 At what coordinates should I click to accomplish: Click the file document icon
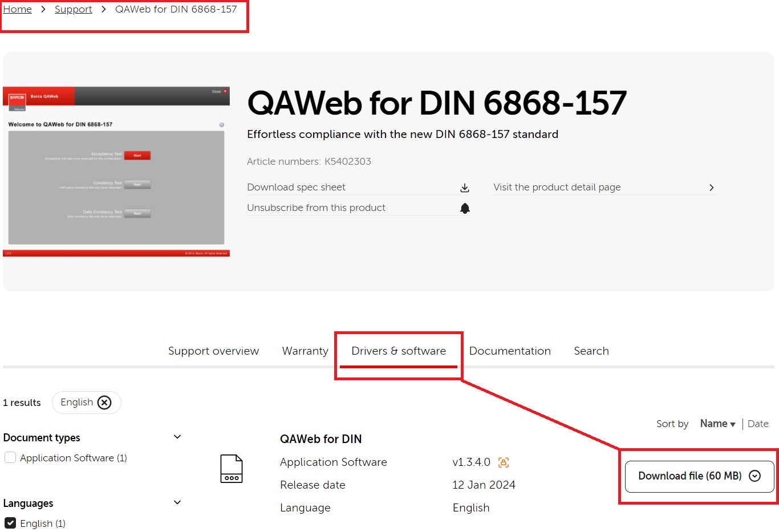pos(232,469)
